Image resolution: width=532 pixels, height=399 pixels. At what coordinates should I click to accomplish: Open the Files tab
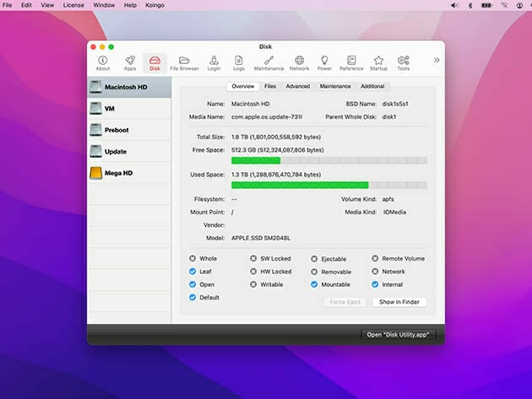click(269, 86)
